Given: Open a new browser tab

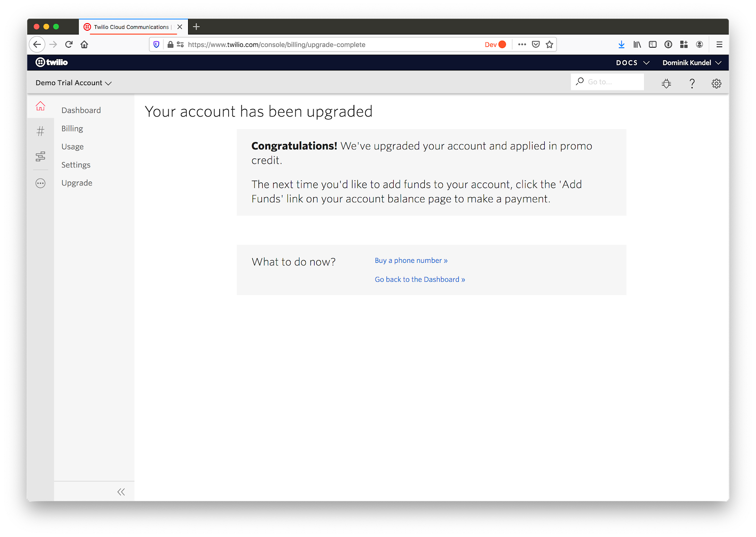Looking at the screenshot, I should pyautogui.click(x=197, y=27).
